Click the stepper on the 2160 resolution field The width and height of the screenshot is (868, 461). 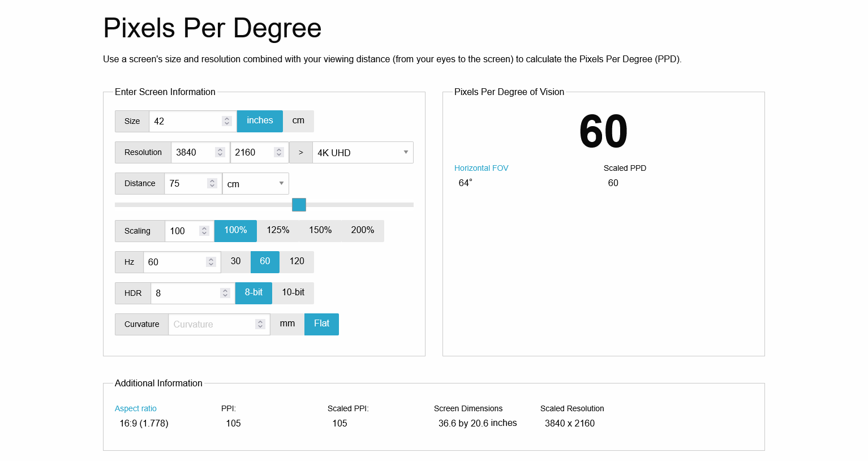pos(279,152)
